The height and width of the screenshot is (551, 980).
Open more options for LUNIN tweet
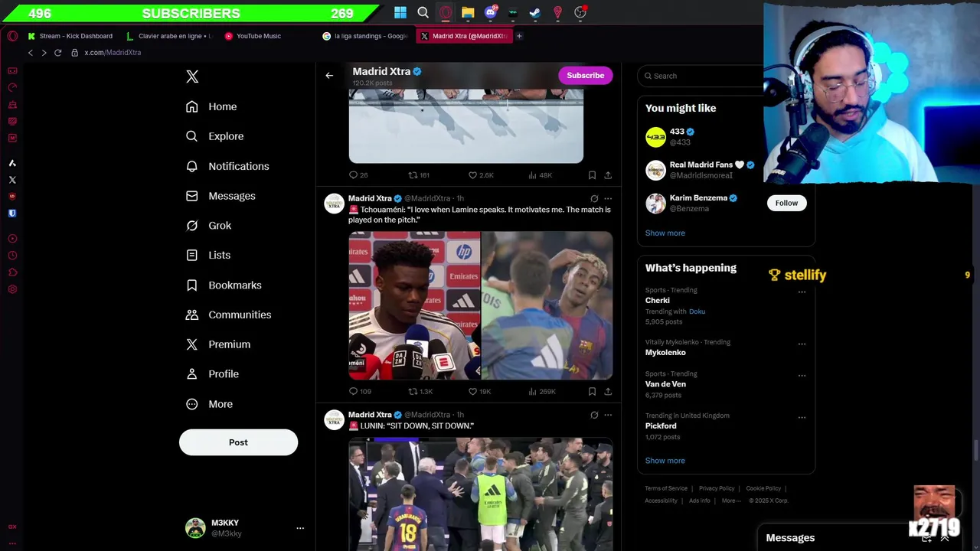click(x=608, y=415)
